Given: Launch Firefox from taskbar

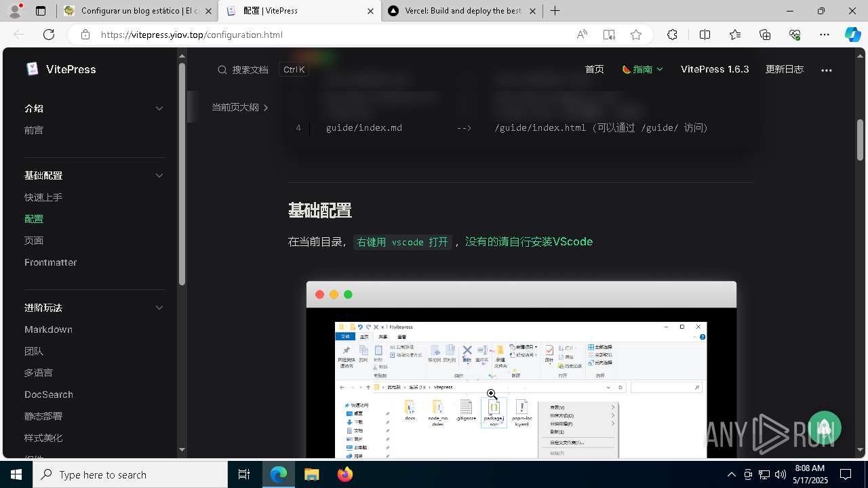Looking at the screenshot, I should point(345,474).
